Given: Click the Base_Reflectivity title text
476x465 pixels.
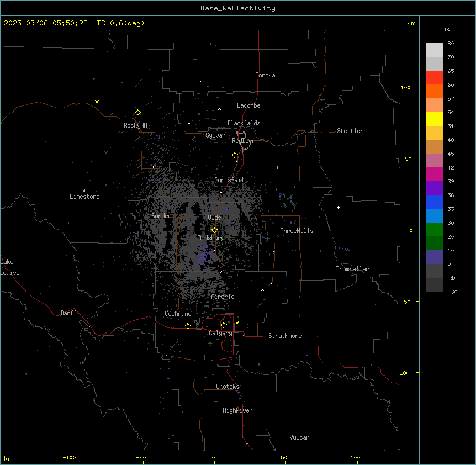Looking at the screenshot, I should tap(238, 8).
